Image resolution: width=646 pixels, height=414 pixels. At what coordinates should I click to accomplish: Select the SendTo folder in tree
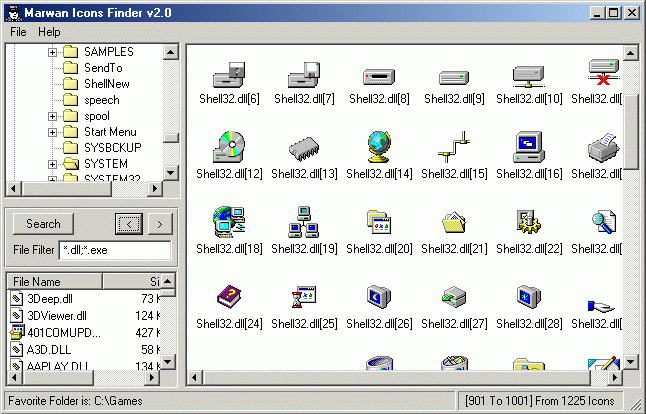point(103,68)
